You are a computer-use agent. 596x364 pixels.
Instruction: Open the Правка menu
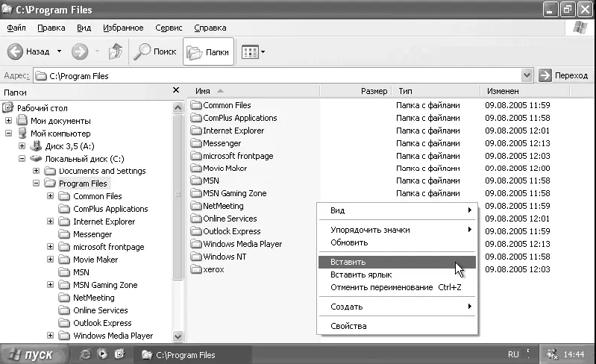[x=51, y=28]
